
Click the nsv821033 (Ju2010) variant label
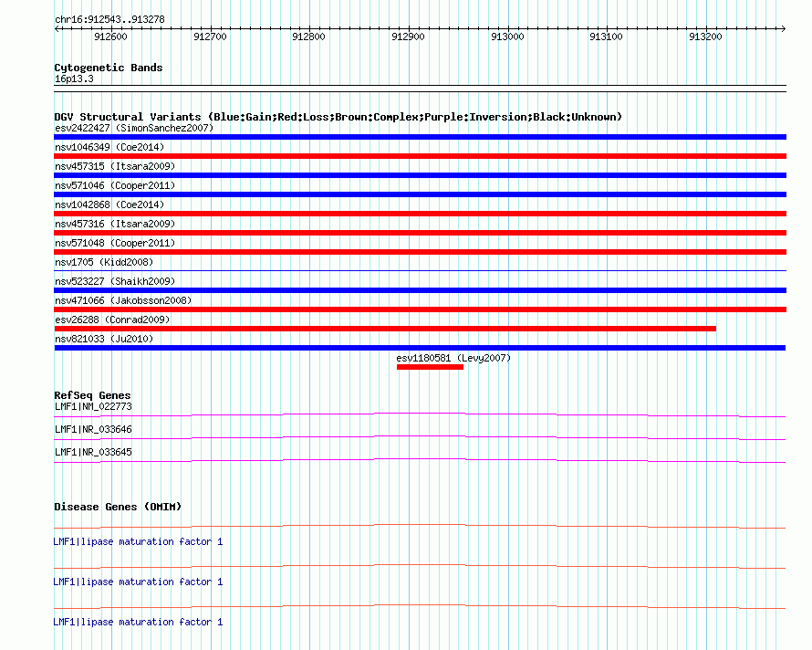[x=104, y=340]
